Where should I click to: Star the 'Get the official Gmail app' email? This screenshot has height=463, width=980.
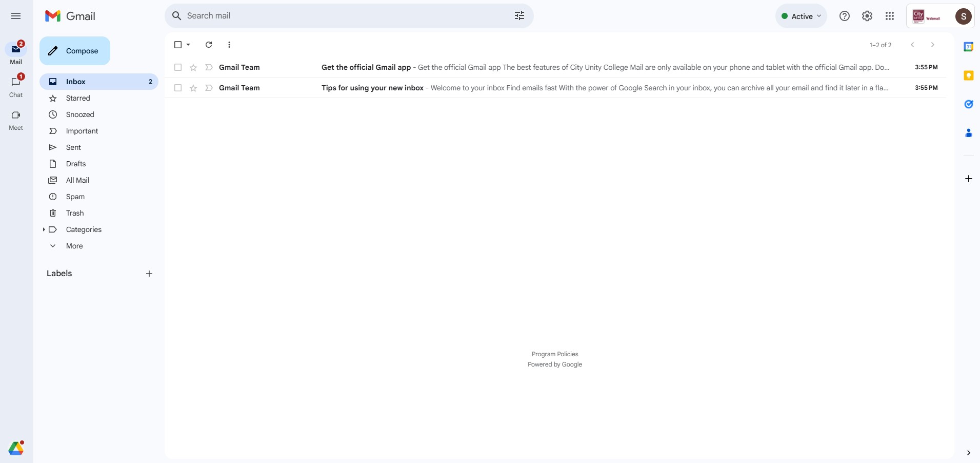pyautogui.click(x=193, y=67)
